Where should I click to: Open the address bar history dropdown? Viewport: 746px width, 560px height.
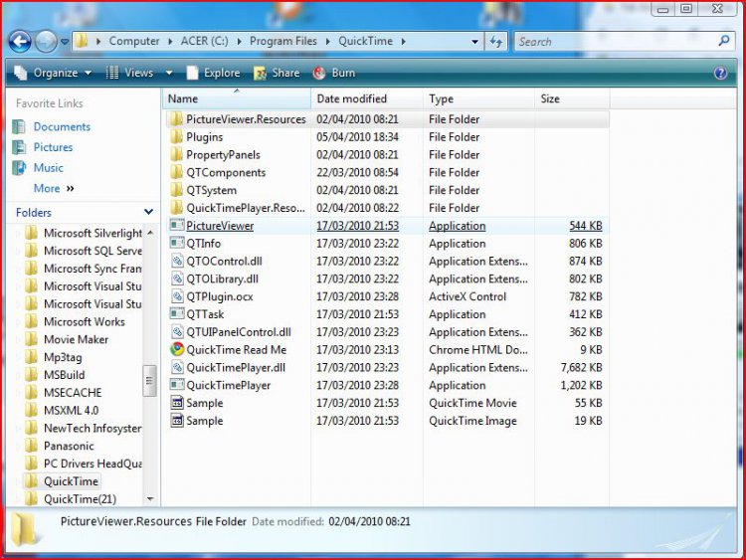(474, 42)
